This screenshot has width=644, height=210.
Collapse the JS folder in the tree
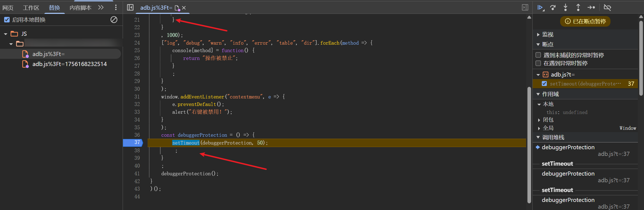click(6, 34)
